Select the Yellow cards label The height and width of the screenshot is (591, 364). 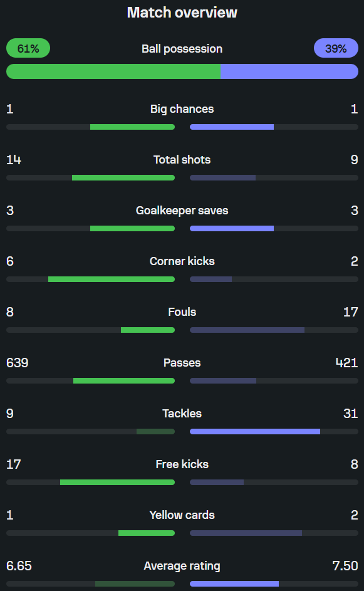(x=182, y=515)
